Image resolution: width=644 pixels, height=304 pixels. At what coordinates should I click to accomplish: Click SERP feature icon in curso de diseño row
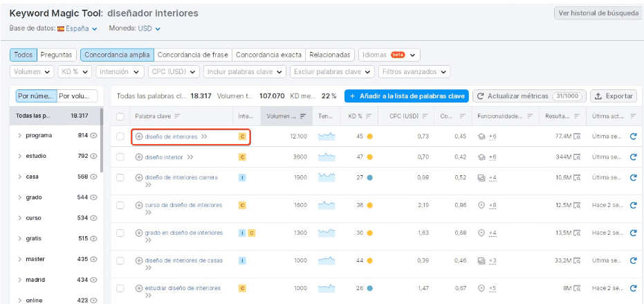point(481,205)
